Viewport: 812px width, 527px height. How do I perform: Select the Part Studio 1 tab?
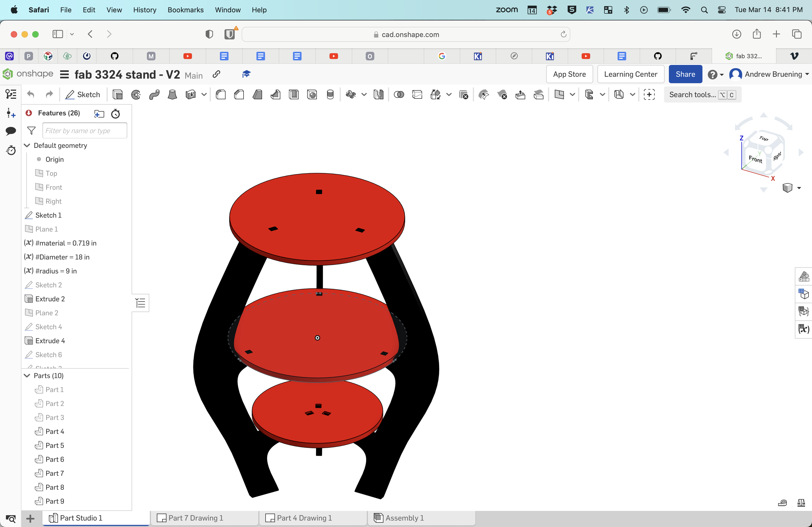pyautogui.click(x=96, y=518)
